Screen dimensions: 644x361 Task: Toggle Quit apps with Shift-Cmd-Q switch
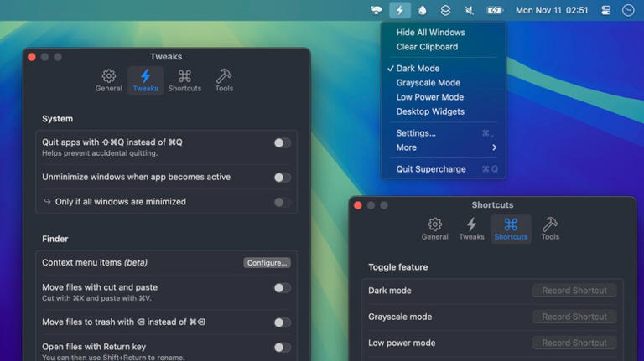click(x=282, y=142)
